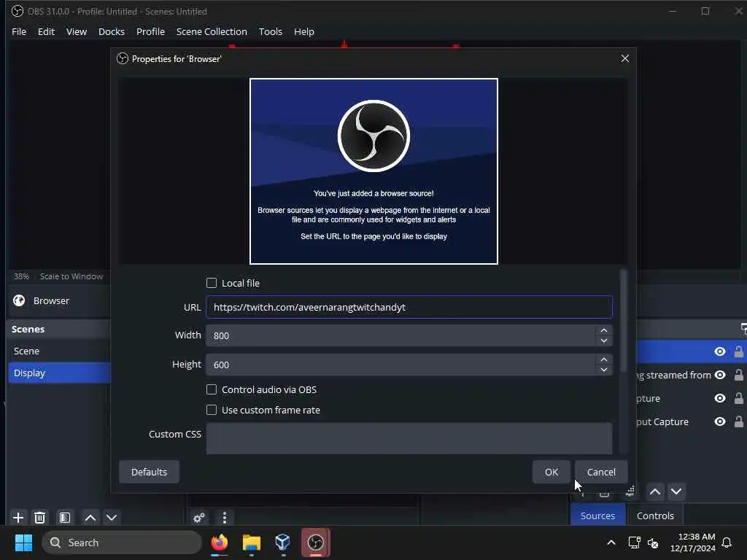
Task: Open VirtualBox from the taskbar
Action: pos(282,542)
